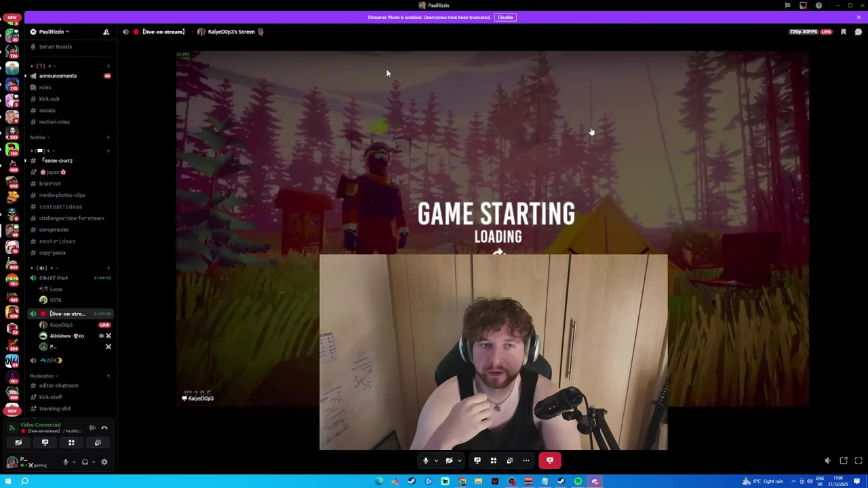The height and width of the screenshot is (488, 868).
Task: Disconnect with the red hang-up button
Action: [x=550, y=461]
